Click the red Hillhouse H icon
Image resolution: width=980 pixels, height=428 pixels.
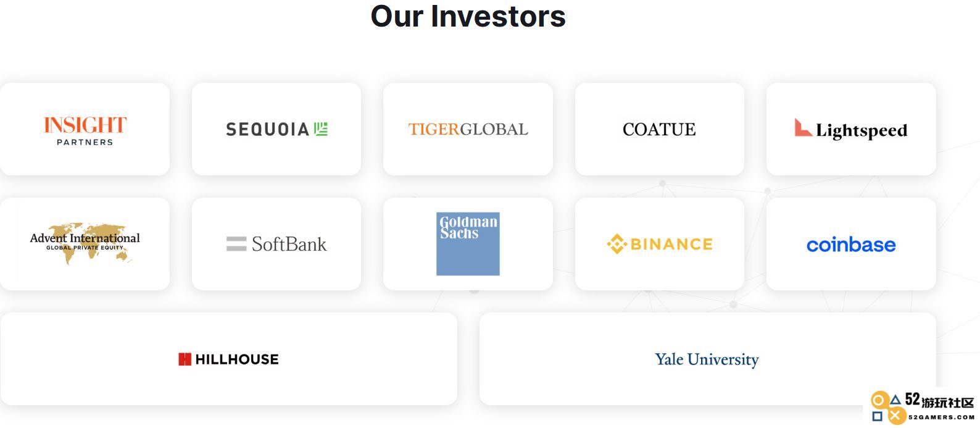(x=185, y=359)
